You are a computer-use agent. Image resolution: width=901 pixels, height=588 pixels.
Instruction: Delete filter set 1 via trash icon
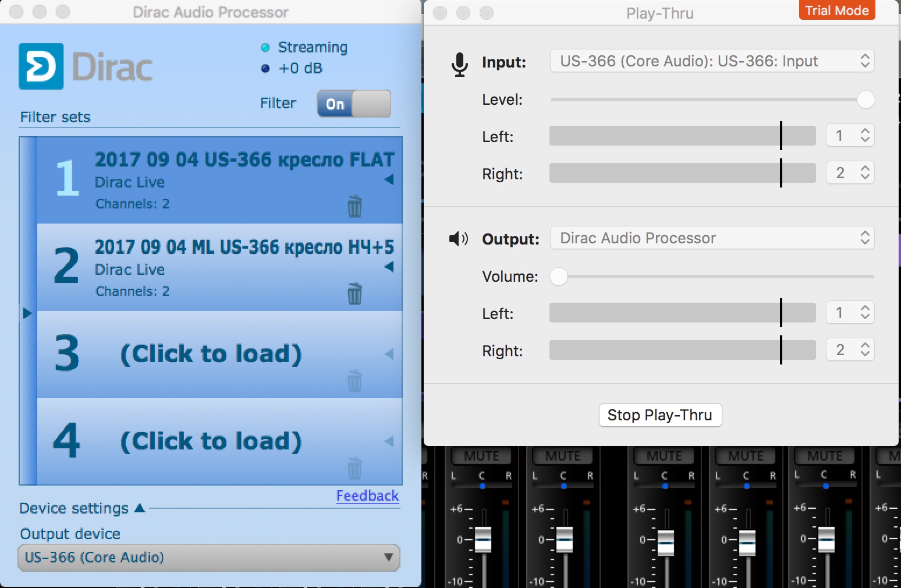click(354, 206)
